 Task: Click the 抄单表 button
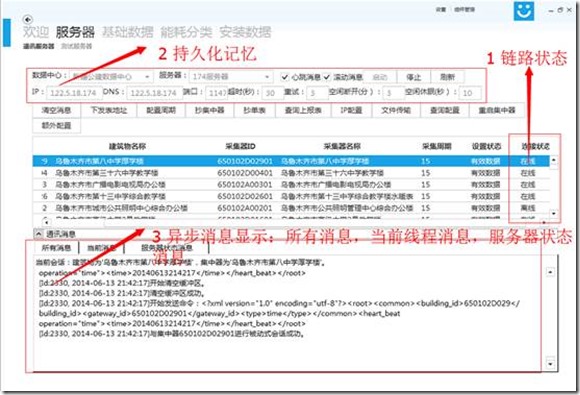[x=254, y=110]
